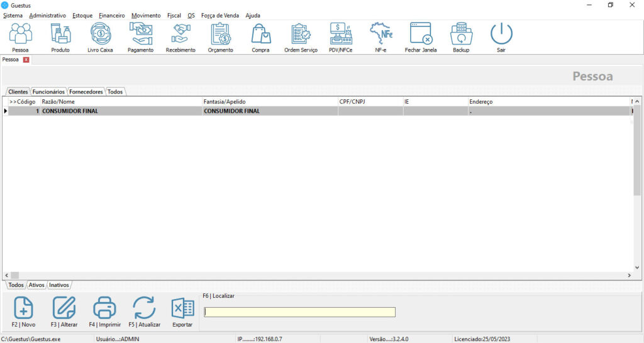Close the Pessoa tab with red X
Image resolution: width=644 pixels, height=343 pixels.
26,60
